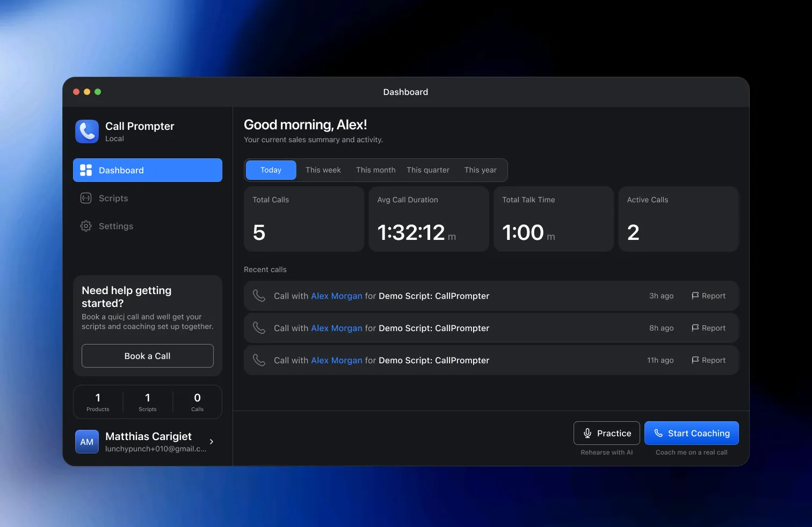Click phone icon on the 8h ago call
This screenshot has height=527, width=812.
(259, 328)
